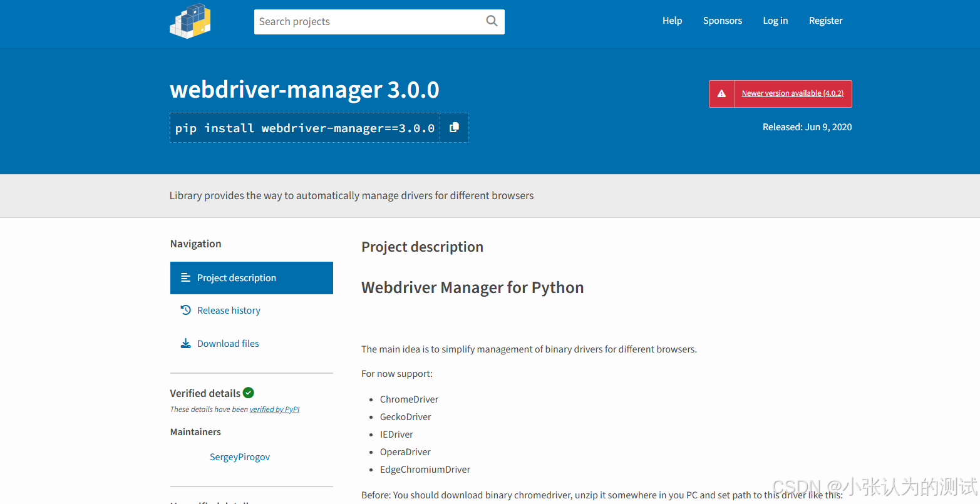Click the webdriver-manager 3.0.0 title
The image size is (980, 504).
304,90
